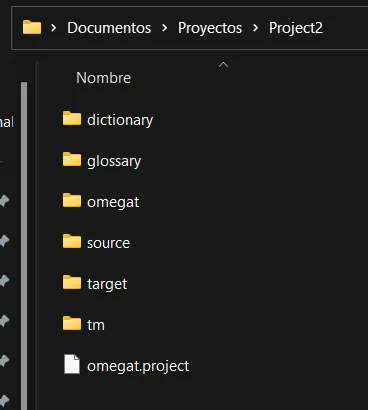Select the omegat folder name
Viewport: 368px width, 410px height.
pyautogui.click(x=113, y=202)
